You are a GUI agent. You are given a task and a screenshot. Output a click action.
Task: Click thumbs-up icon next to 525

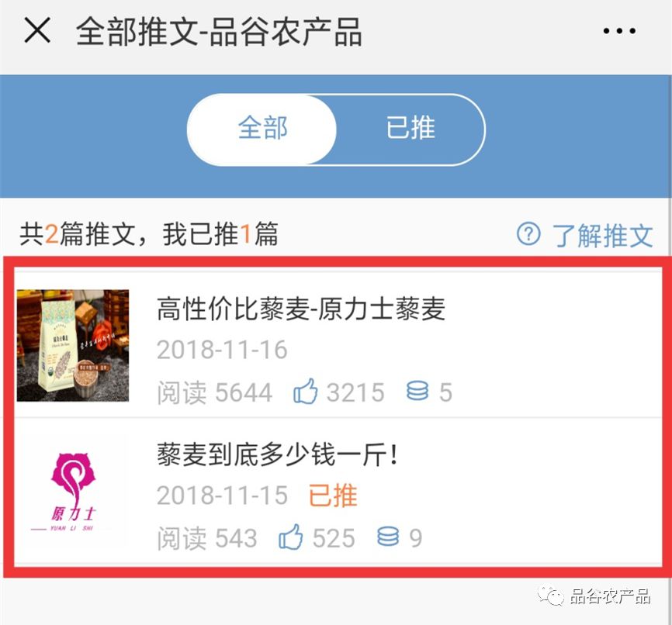pyautogui.click(x=290, y=537)
